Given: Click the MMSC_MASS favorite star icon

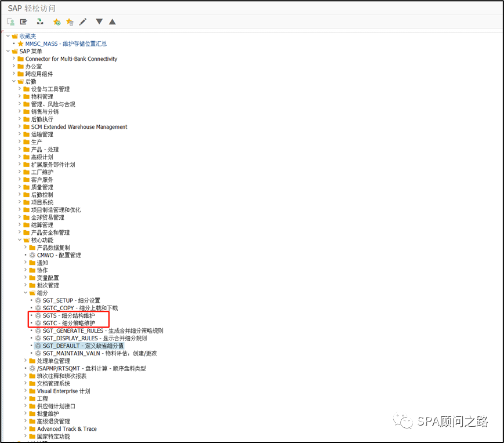Looking at the screenshot, I should 20,43.
